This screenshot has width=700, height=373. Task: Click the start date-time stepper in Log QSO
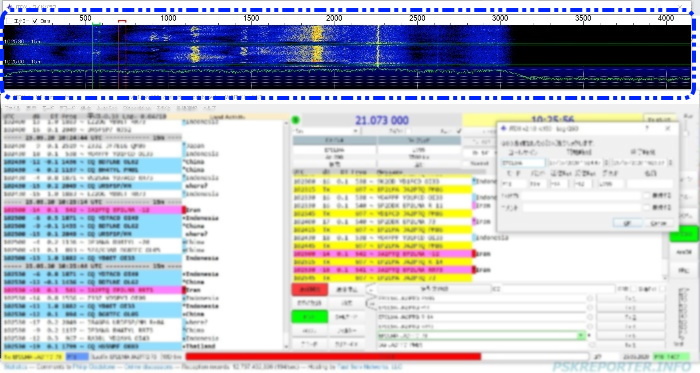tap(606, 163)
